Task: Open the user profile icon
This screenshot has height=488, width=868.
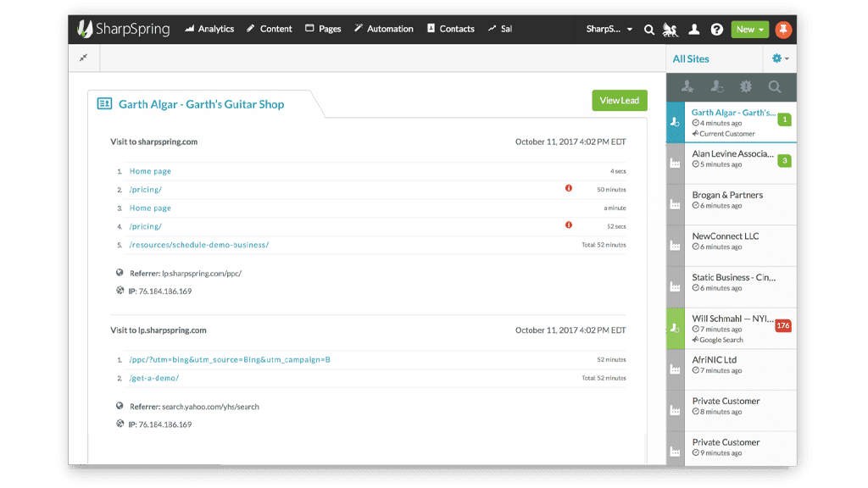Action: coord(693,30)
